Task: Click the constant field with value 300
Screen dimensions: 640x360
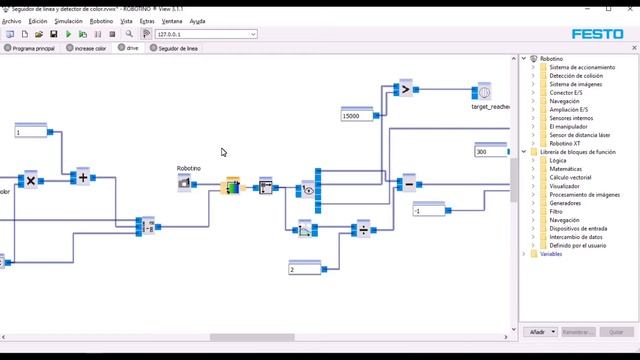Action: coord(491,152)
